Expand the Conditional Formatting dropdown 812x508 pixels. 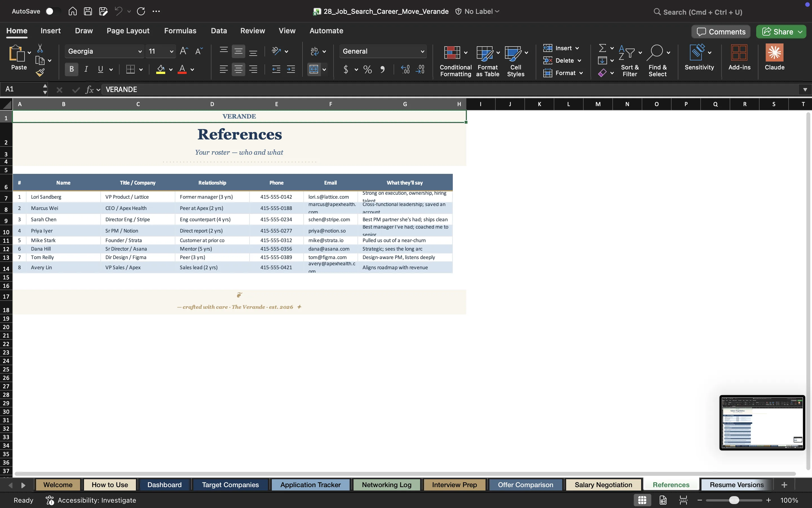click(x=466, y=53)
